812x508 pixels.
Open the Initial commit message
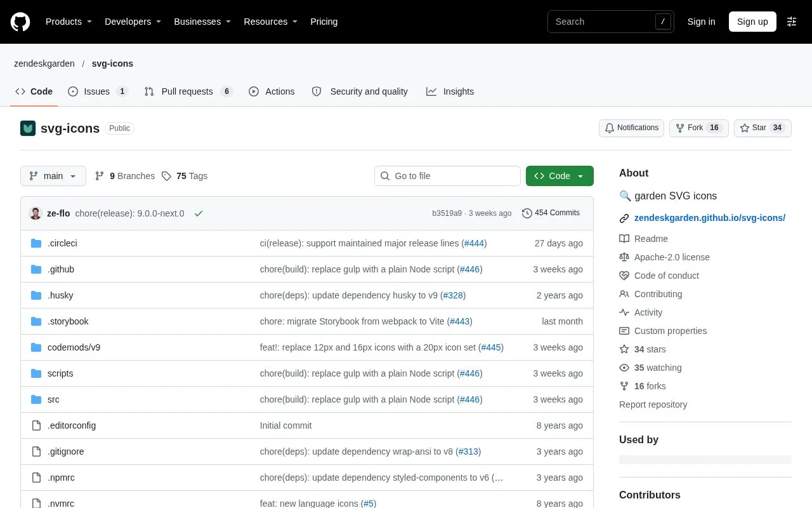(x=286, y=425)
